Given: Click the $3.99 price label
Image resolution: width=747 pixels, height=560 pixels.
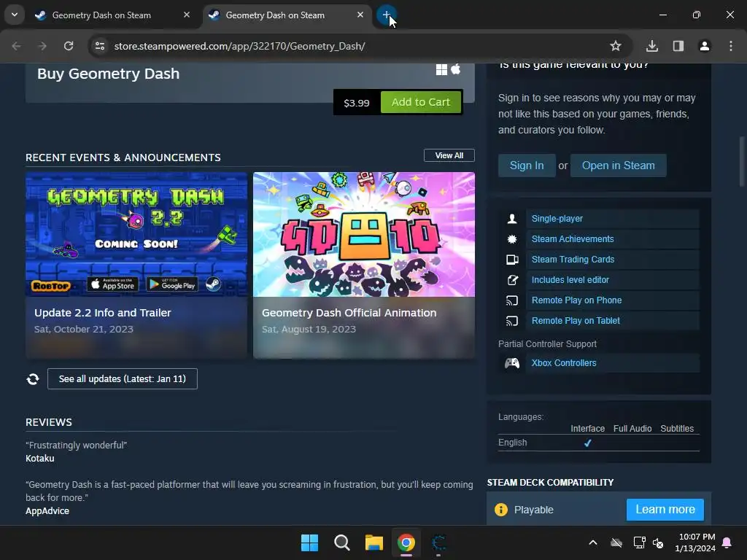Looking at the screenshot, I should coord(356,103).
